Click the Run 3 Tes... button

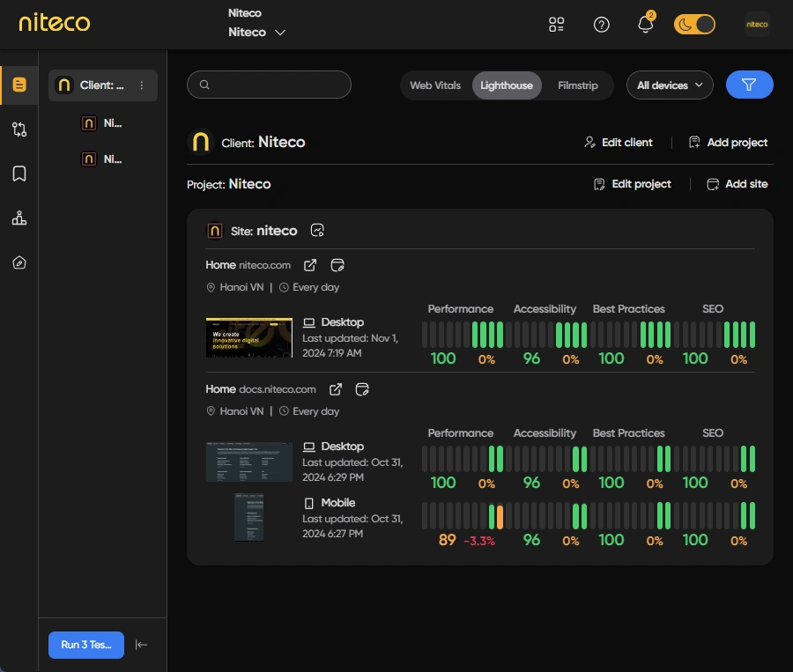86,645
